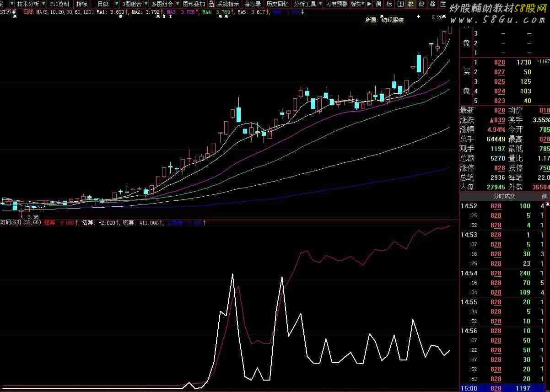The width and height of the screenshot is (550, 392).
Task: Click the 最新 latest price 828
Action: (499, 110)
